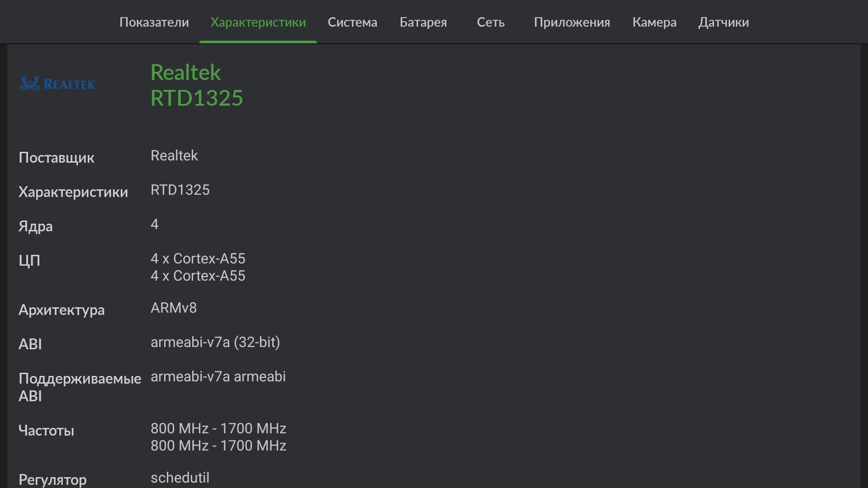Select the Cortex-A55 ЦП entry

click(198, 259)
